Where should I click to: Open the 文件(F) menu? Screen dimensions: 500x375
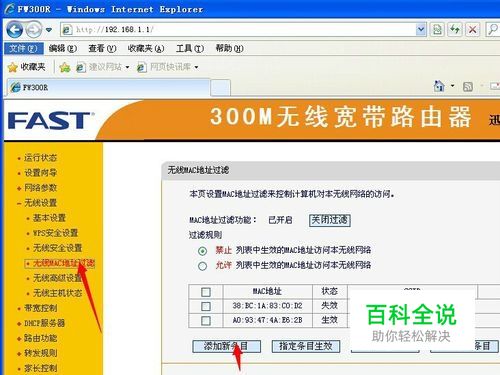[23, 49]
